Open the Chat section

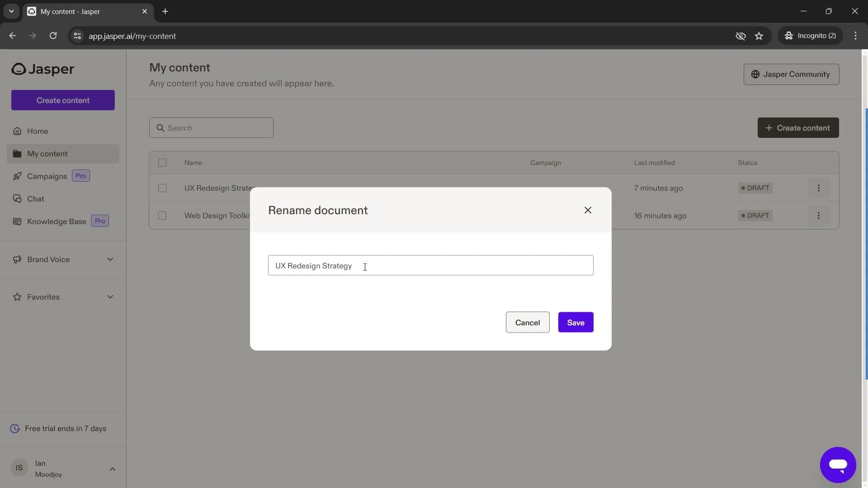35,198
